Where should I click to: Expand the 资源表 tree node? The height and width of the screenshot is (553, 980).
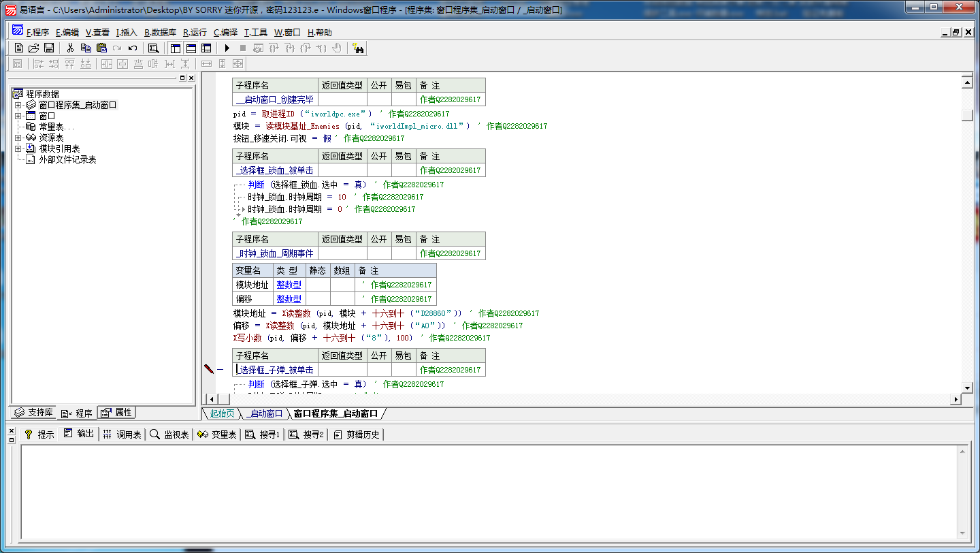pos(18,138)
